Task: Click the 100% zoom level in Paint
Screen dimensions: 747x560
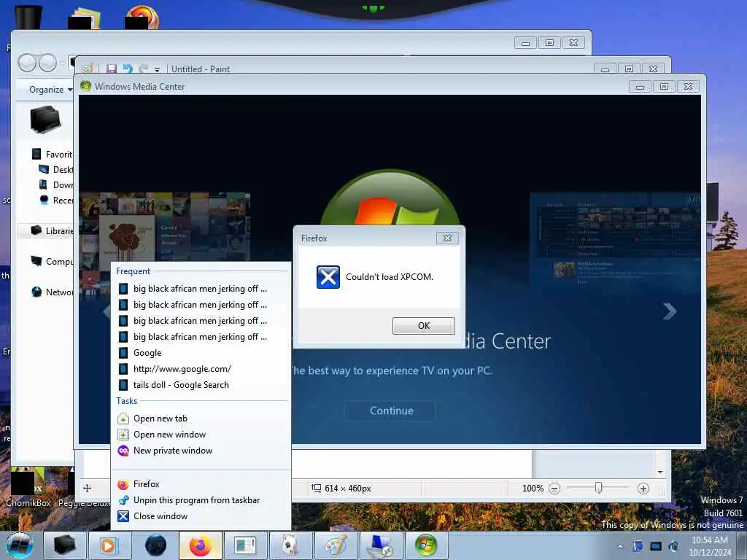Action: (533, 489)
